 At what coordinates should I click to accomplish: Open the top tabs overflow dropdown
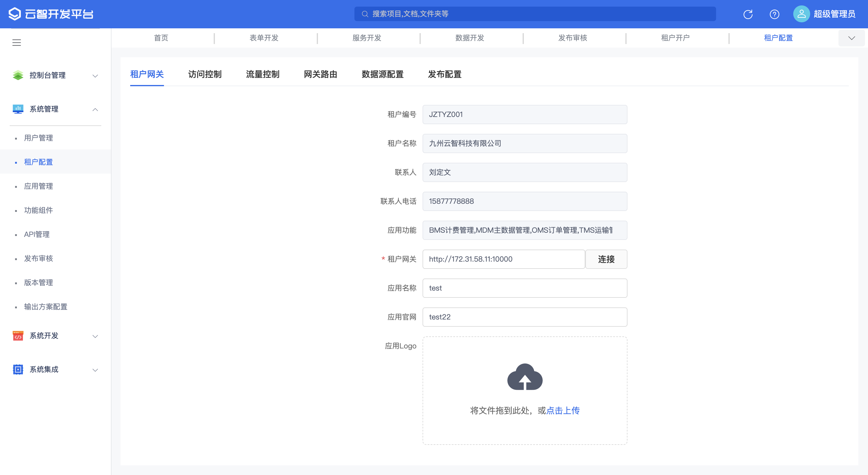851,38
